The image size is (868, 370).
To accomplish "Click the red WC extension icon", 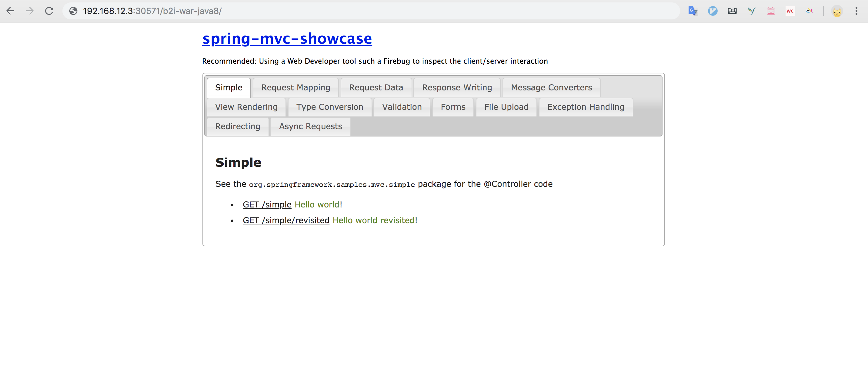I will pyautogui.click(x=790, y=11).
